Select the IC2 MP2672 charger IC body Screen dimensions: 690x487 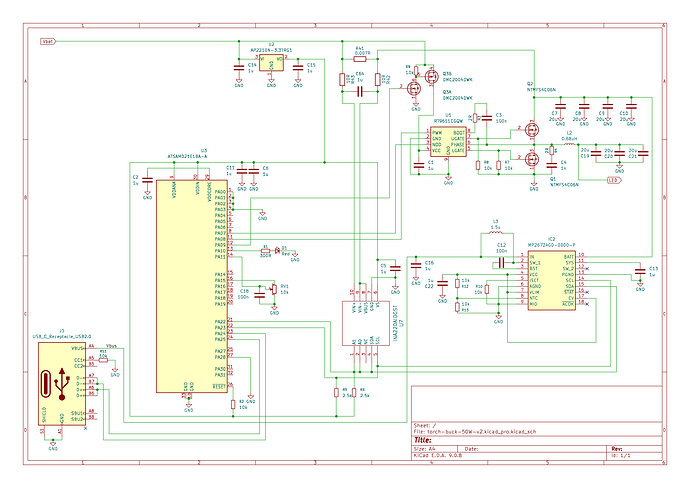552,280
